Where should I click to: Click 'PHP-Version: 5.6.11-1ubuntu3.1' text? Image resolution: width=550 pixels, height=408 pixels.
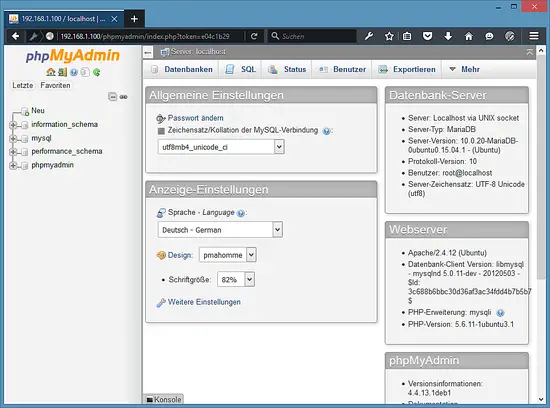pos(461,325)
